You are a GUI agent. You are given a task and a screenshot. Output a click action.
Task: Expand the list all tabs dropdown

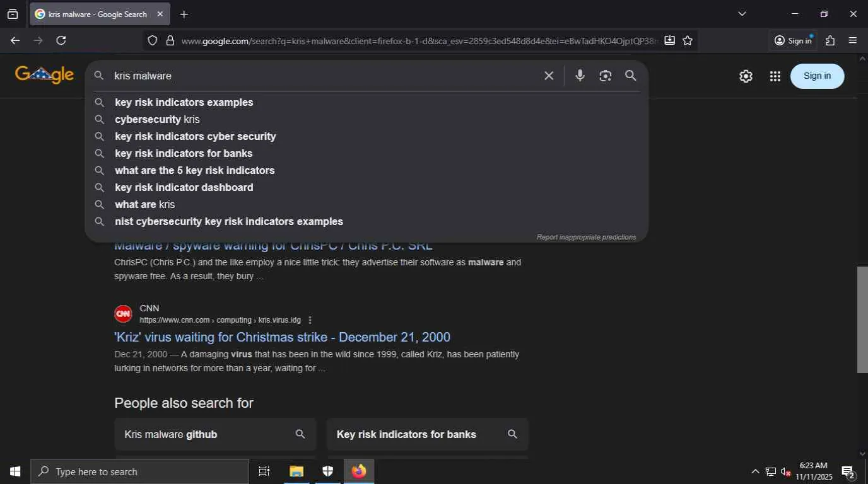(x=742, y=14)
